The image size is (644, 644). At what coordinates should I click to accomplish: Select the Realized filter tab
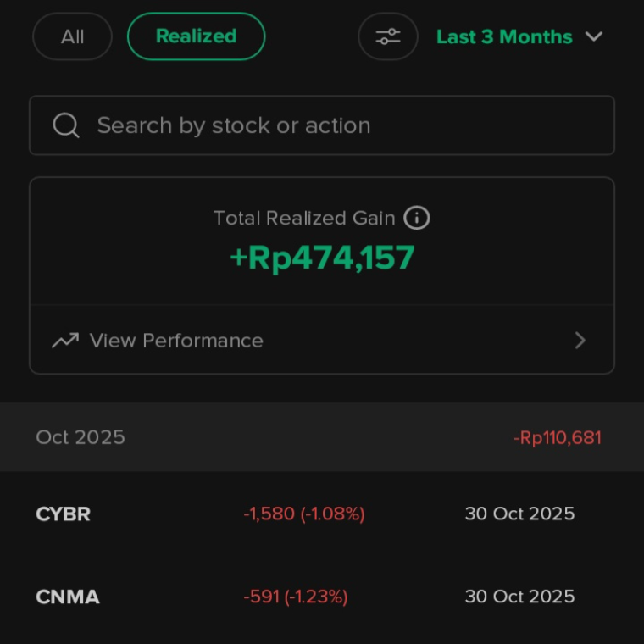[x=196, y=36]
